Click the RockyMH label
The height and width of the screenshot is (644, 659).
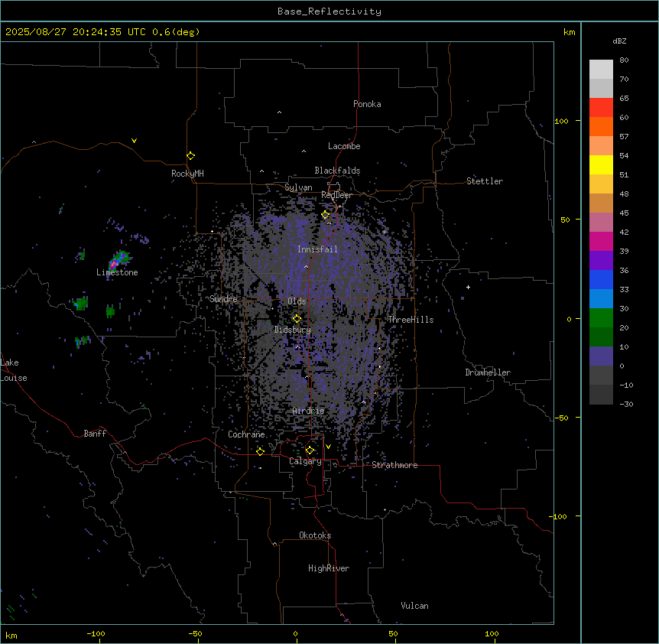[187, 174]
